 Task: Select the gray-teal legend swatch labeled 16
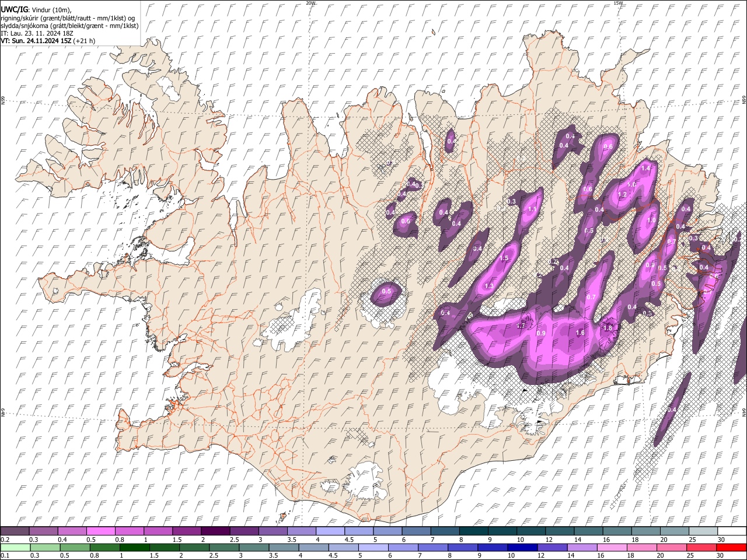[x=617, y=531]
